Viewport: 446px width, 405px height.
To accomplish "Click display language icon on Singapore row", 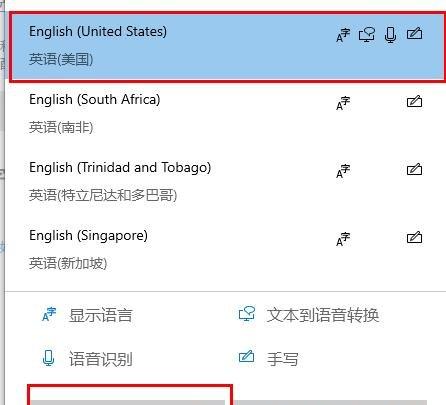I will pyautogui.click(x=343, y=239).
